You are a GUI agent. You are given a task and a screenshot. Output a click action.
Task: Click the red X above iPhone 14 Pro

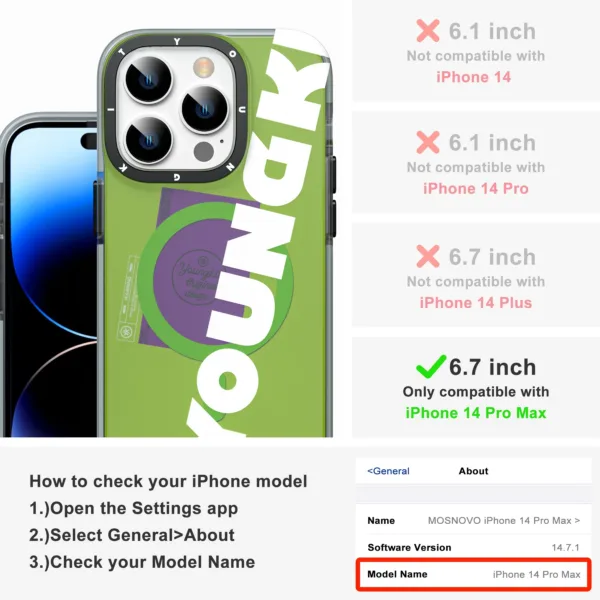tap(428, 142)
